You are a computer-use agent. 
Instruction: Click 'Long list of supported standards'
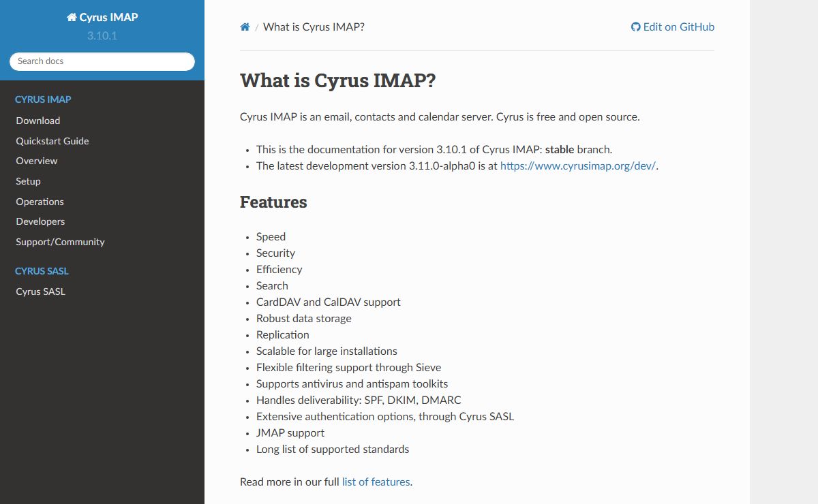point(333,449)
